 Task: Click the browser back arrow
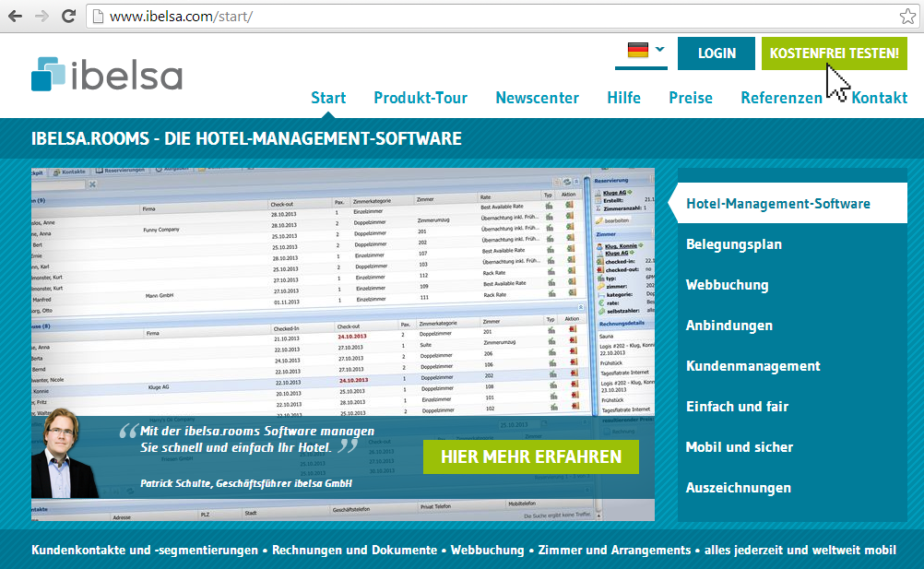click(x=16, y=17)
